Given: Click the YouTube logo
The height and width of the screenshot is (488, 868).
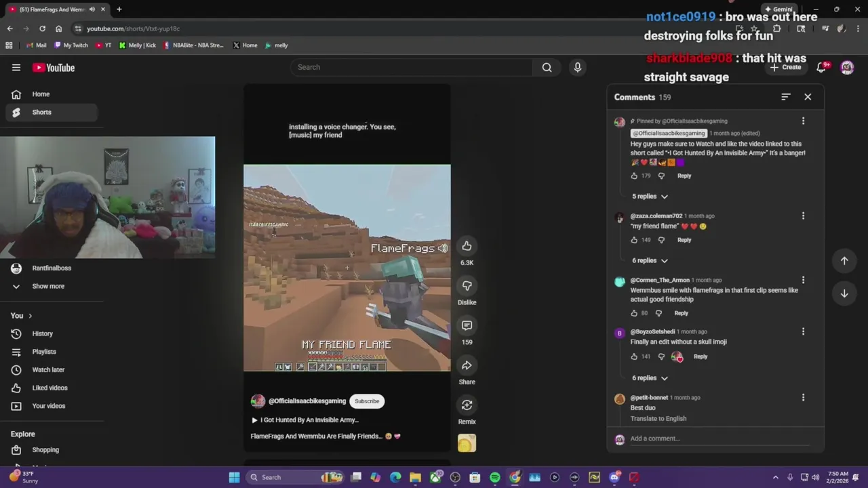Looking at the screenshot, I should click(54, 67).
